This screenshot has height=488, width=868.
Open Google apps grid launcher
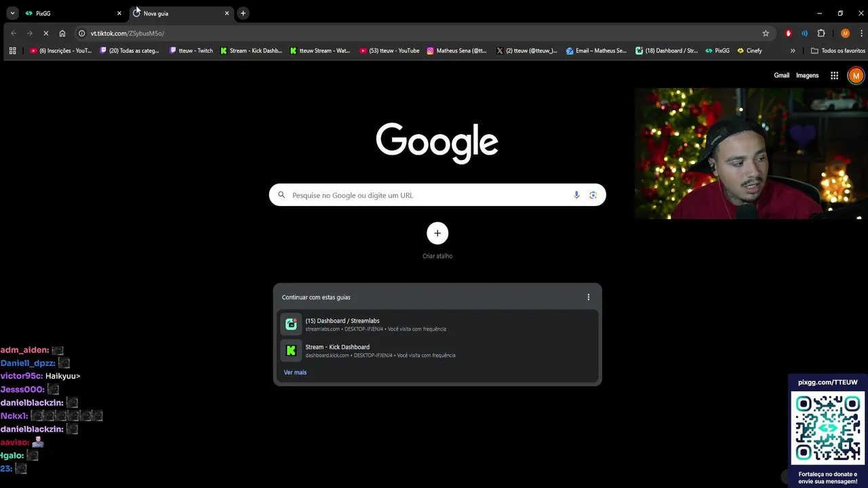pyautogui.click(x=834, y=75)
